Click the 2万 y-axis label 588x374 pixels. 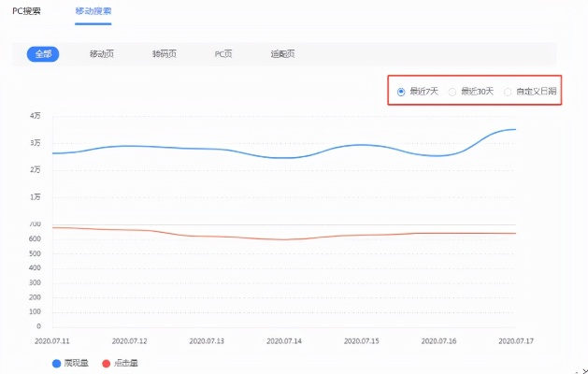point(36,170)
